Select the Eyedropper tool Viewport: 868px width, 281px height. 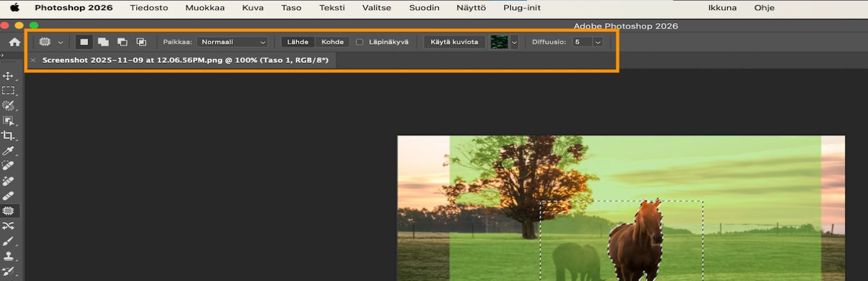coord(8,151)
